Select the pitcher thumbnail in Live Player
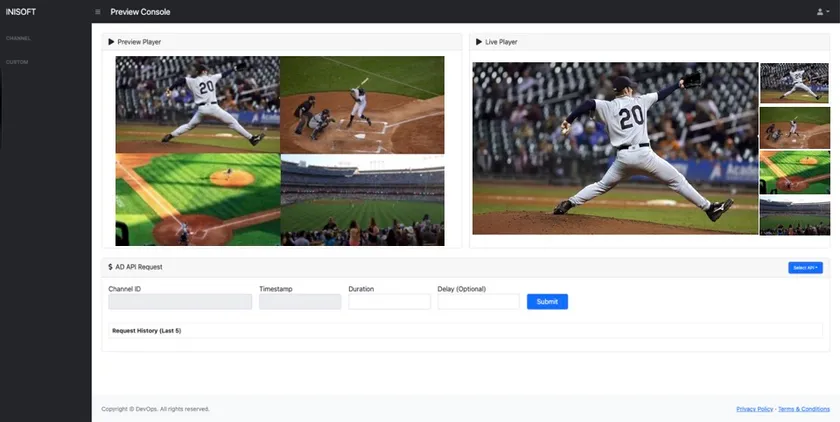Viewport: 840px width, 422px height. click(x=794, y=83)
